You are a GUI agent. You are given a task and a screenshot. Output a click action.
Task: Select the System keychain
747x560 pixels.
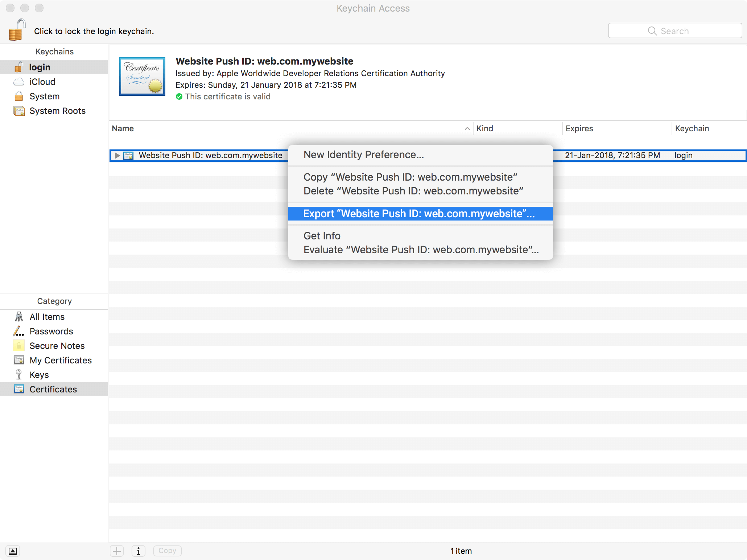coord(44,96)
